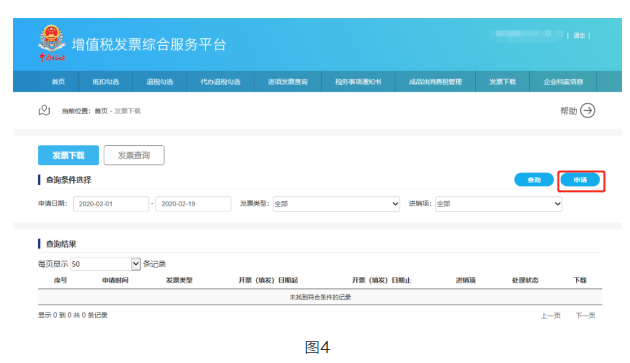
Task: Click the 发票类型 table column header
Action: tap(179, 280)
